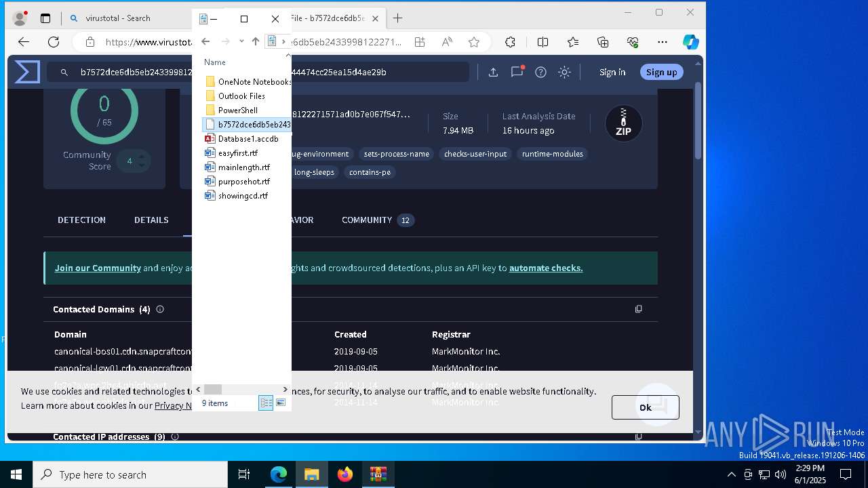The width and height of the screenshot is (868, 488).
Task: Click checks-user-input tag
Action: point(475,154)
